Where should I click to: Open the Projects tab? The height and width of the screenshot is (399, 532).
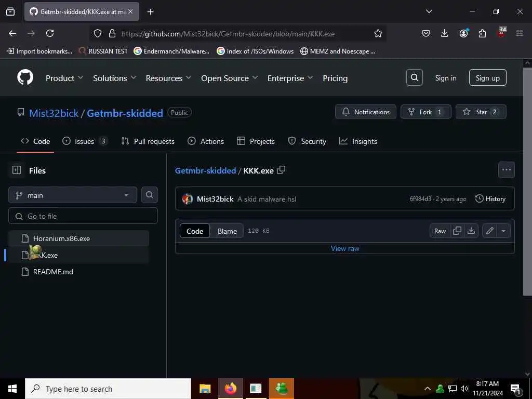pyautogui.click(x=256, y=141)
